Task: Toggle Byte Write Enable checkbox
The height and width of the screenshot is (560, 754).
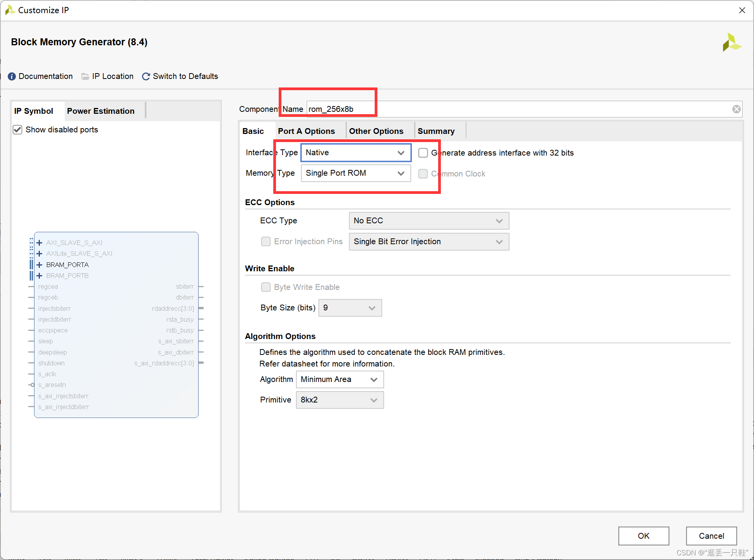Action: (x=266, y=287)
